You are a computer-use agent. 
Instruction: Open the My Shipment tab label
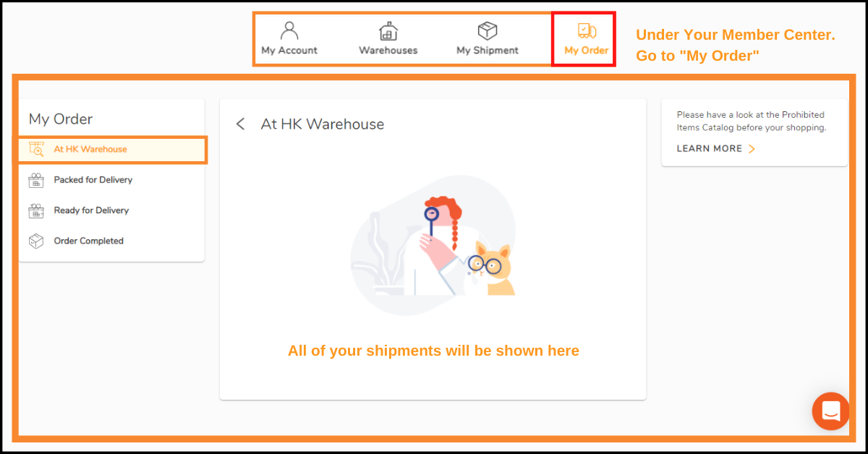[488, 51]
